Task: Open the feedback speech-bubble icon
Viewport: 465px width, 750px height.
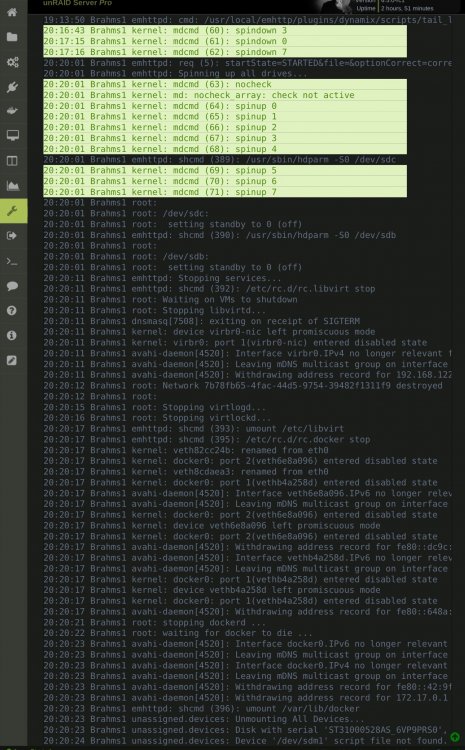Action: [12, 286]
